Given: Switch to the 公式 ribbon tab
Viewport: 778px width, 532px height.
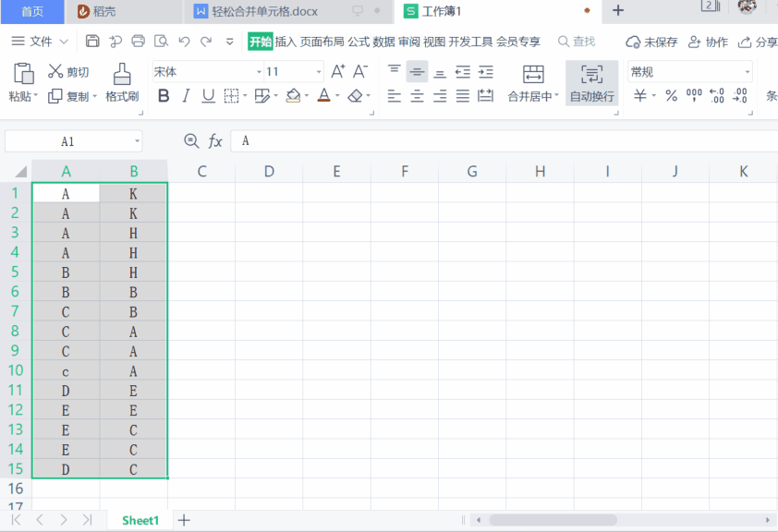Looking at the screenshot, I should point(359,42).
